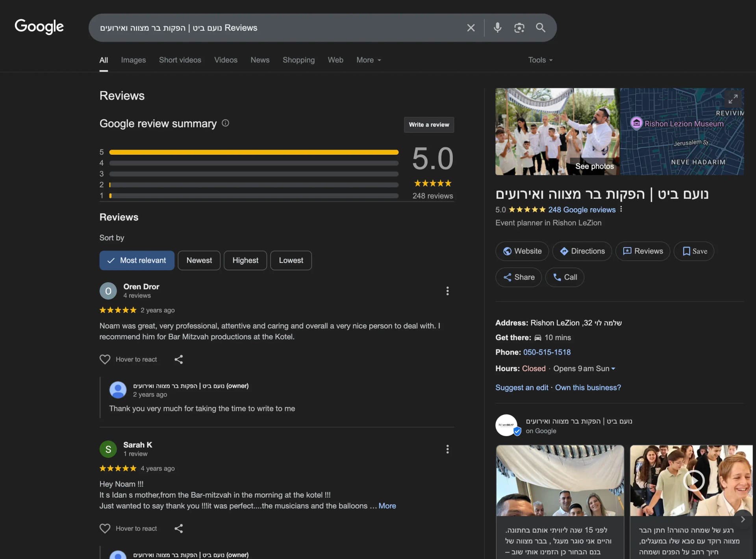Open options menu for Oren Dror review
The width and height of the screenshot is (756, 559).
[x=447, y=291]
